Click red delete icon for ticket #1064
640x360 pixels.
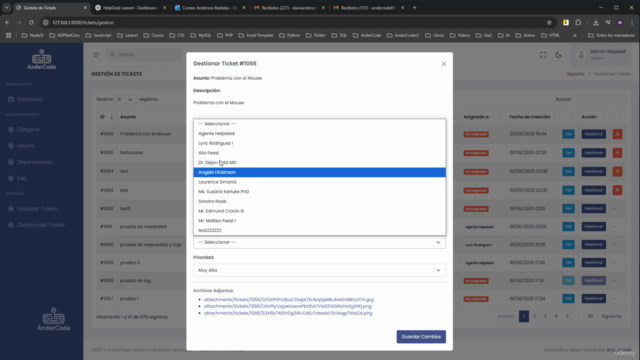617,171
